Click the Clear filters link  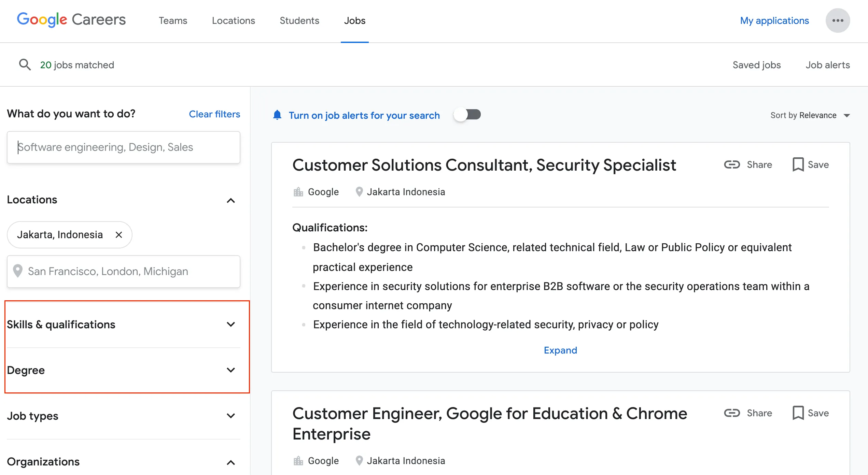click(x=214, y=114)
